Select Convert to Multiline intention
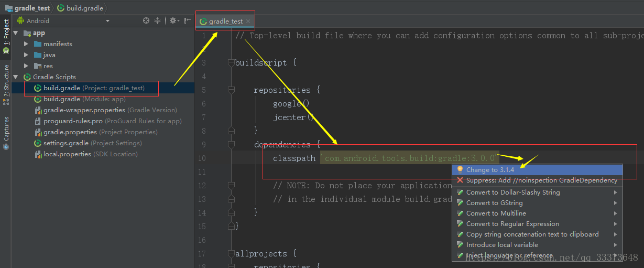Image resolution: width=644 pixels, height=268 pixels. pyautogui.click(x=537, y=213)
